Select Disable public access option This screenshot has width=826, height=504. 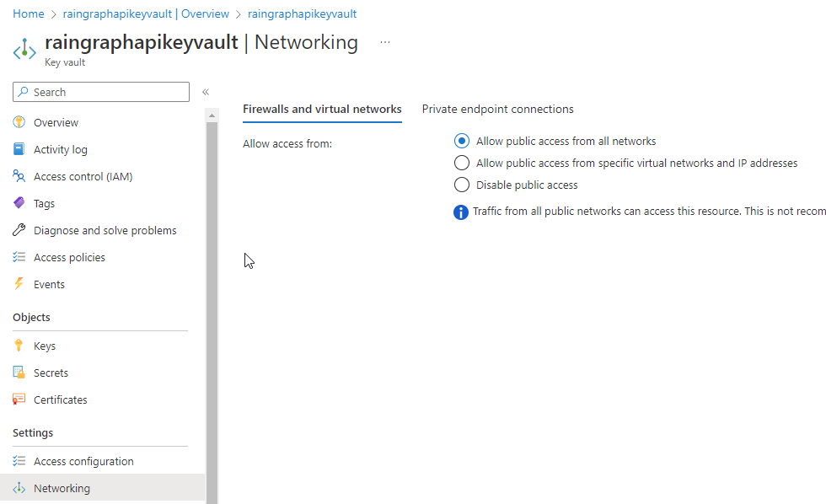[462, 185]
